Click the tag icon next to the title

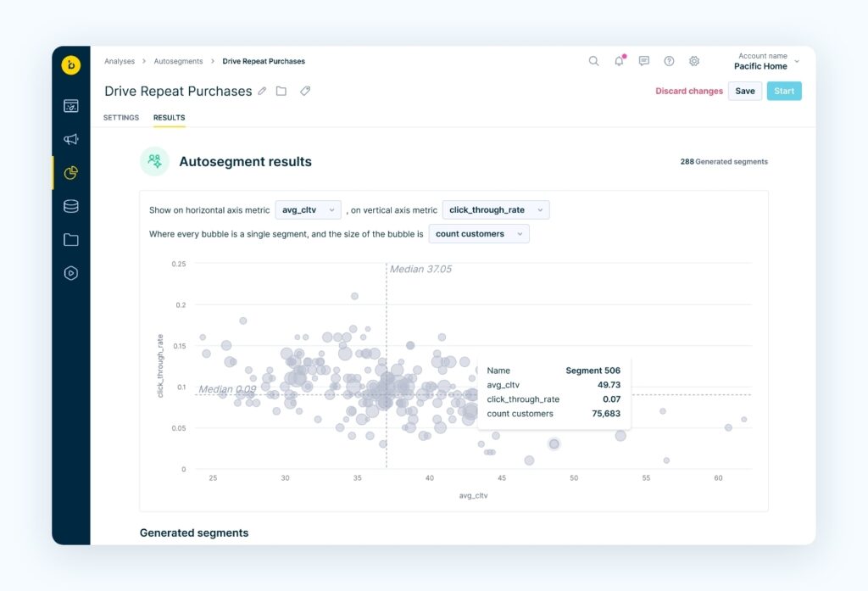coord(305,91)
